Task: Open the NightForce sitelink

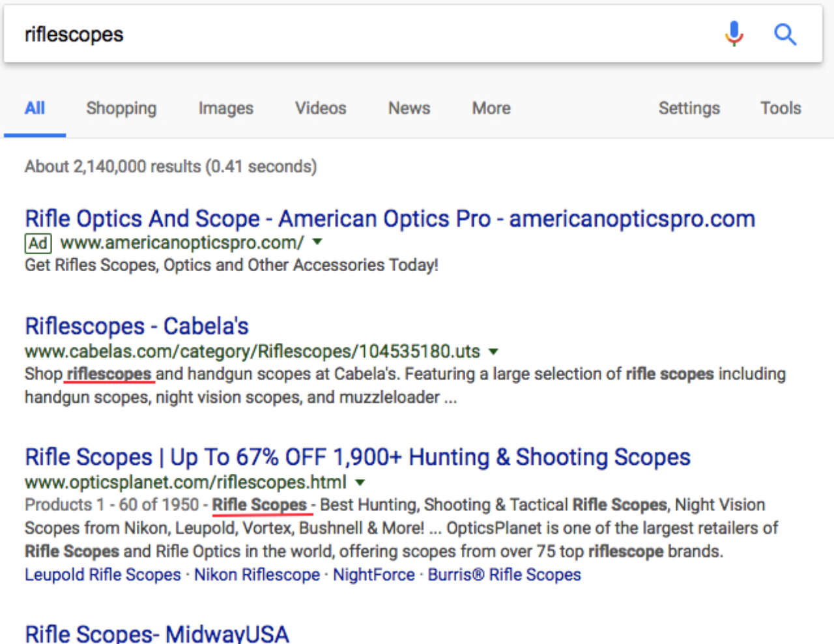Action: [374, 575]
